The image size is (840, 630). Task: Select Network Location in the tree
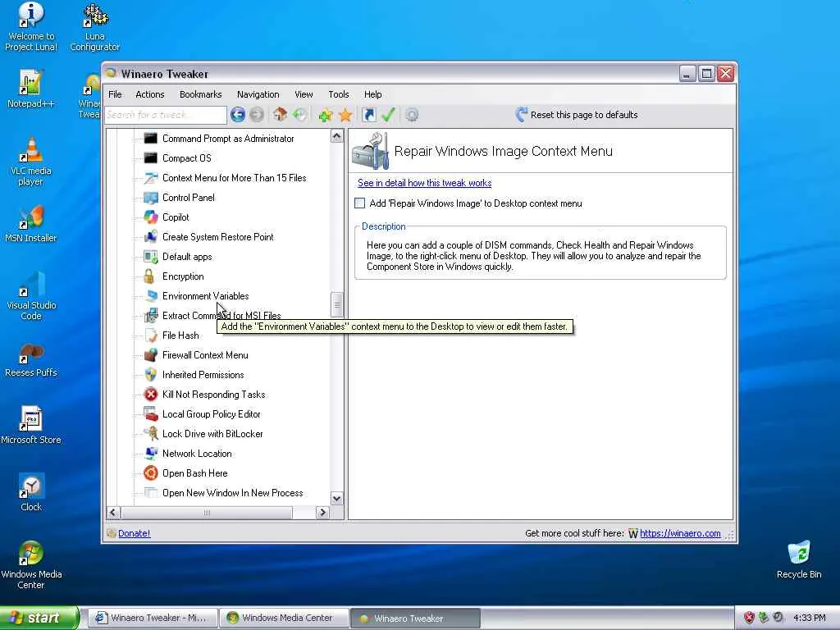coord(197,453)
